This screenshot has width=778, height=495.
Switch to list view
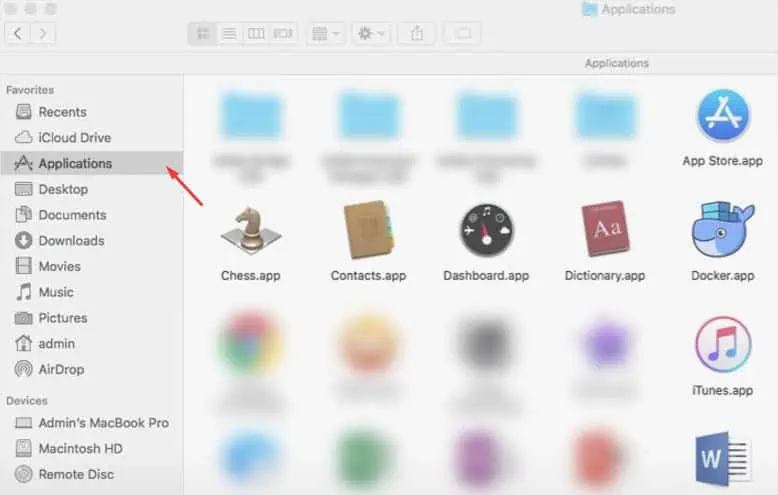coord(229,33)
